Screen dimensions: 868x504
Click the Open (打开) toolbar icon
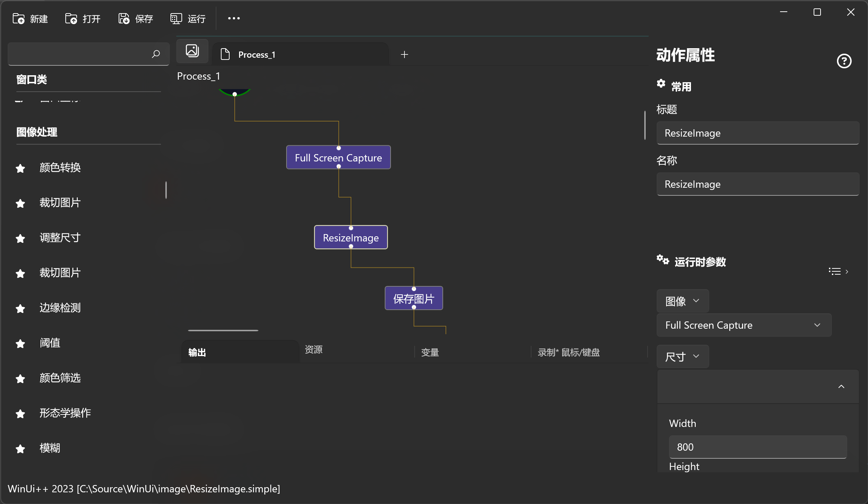point(71,19)
